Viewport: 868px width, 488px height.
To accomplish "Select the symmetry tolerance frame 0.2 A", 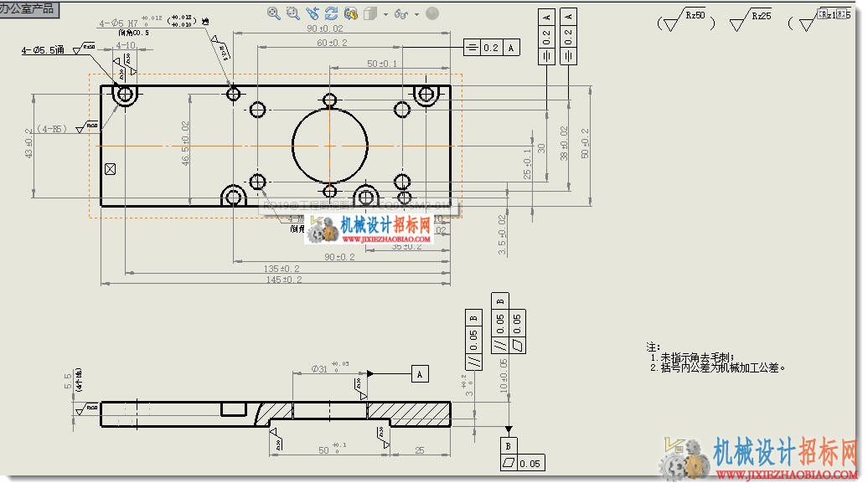I will tap(492, 48).
